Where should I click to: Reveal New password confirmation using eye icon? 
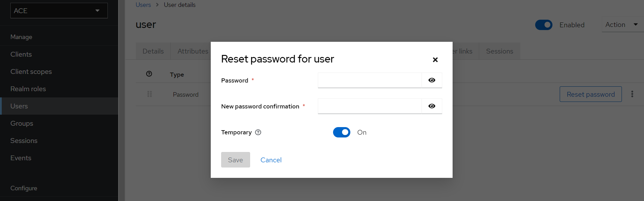(432, 106)
